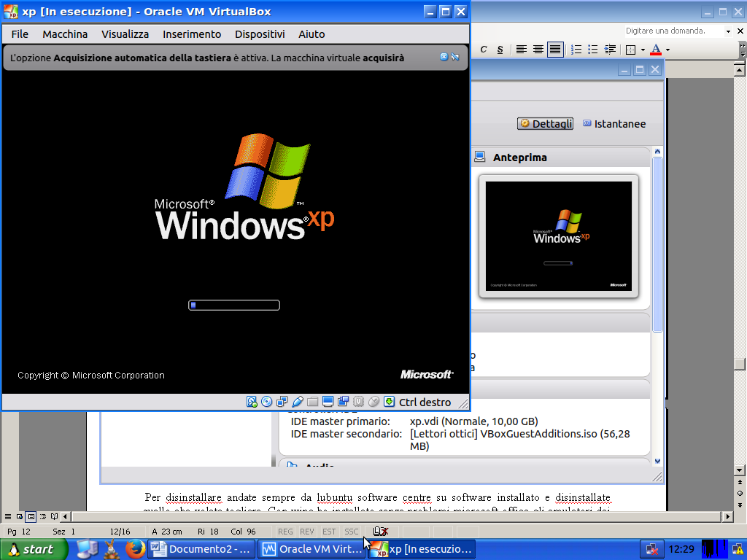Switch to Istantanee view

pos(614,124)
